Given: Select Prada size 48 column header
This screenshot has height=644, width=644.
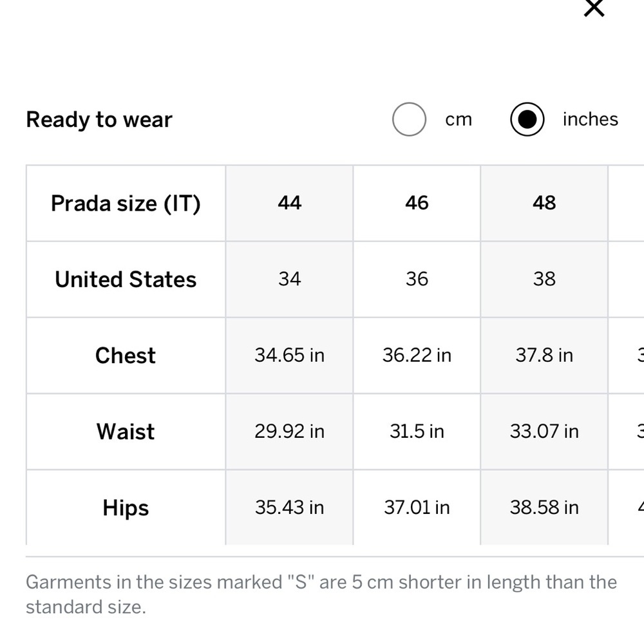Looking at the screenshot, I should (x=544, y=204).
